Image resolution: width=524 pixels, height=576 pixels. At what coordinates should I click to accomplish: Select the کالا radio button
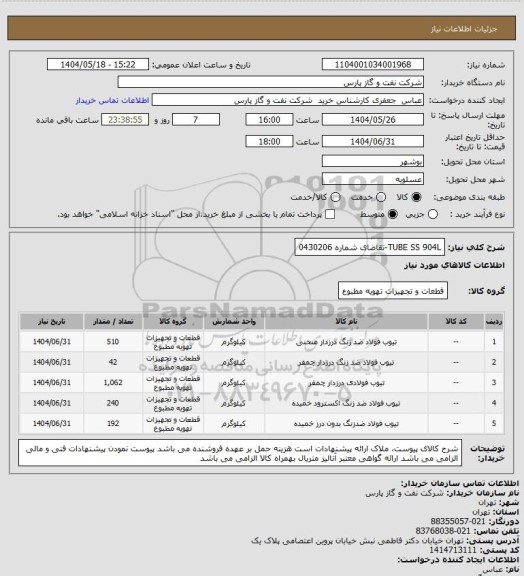(416, 197)
